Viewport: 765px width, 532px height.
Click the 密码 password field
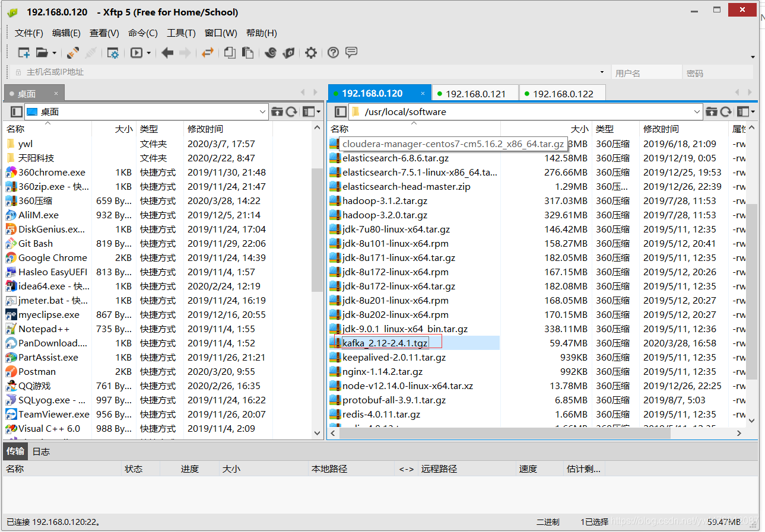pyautogui.click(x=718, y=73)
